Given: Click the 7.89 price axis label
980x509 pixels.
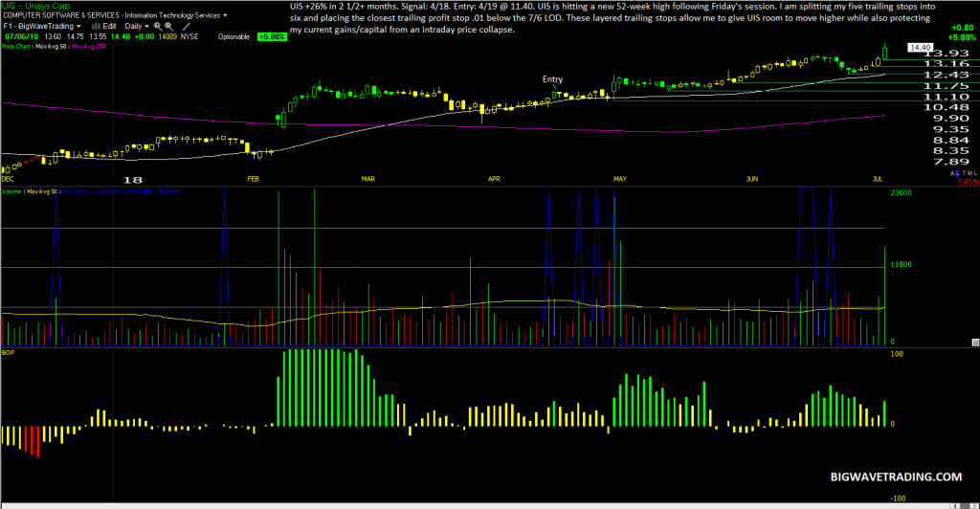Looking at the screenshot, I should tap(951, 162).
